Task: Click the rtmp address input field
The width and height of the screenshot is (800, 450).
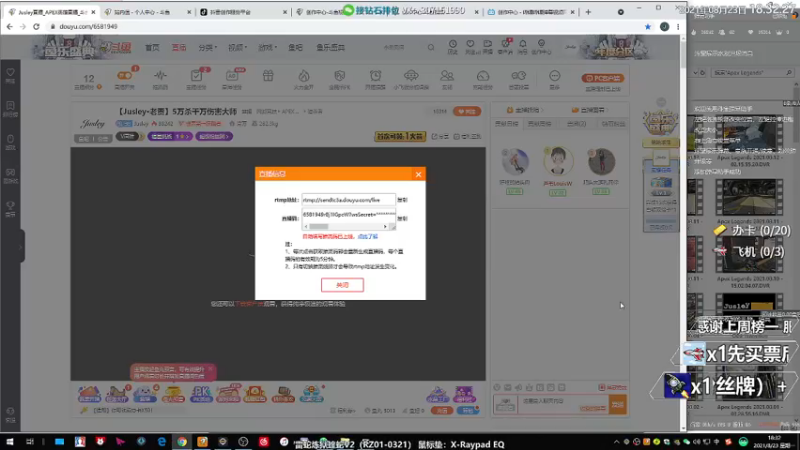Action: [348, 200]
